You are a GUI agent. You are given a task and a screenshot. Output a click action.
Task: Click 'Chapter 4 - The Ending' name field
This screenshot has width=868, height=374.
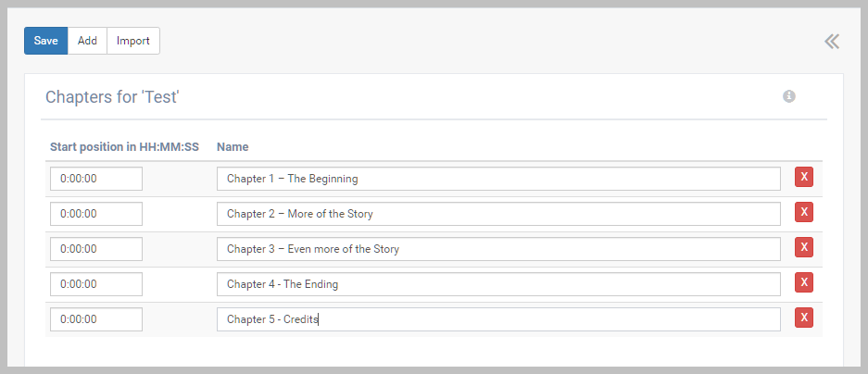(498, 284)
